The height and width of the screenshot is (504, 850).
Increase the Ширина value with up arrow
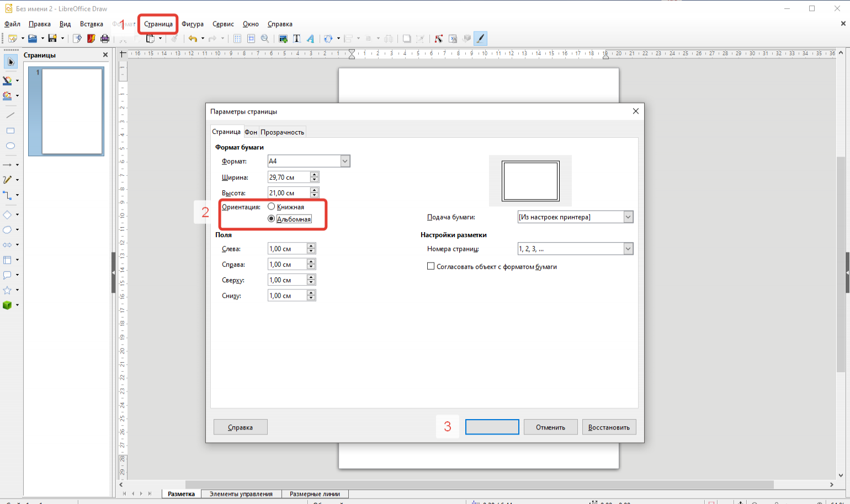315,174
